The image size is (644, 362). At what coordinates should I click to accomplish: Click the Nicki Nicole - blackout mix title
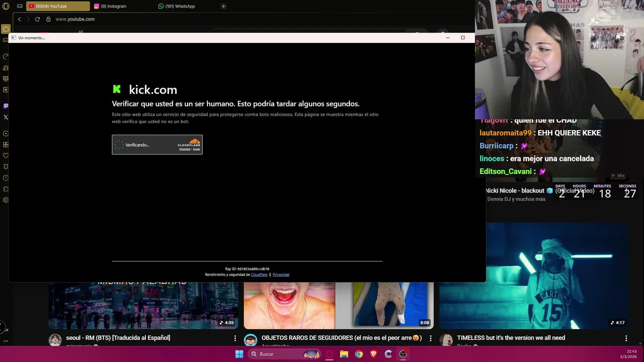[540, 191]
